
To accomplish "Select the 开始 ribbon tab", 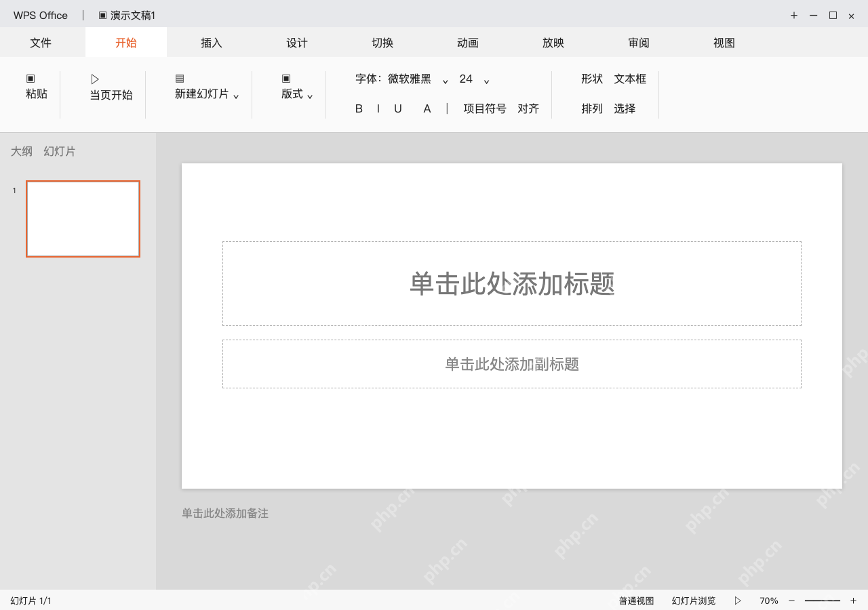I will point(126,43).
